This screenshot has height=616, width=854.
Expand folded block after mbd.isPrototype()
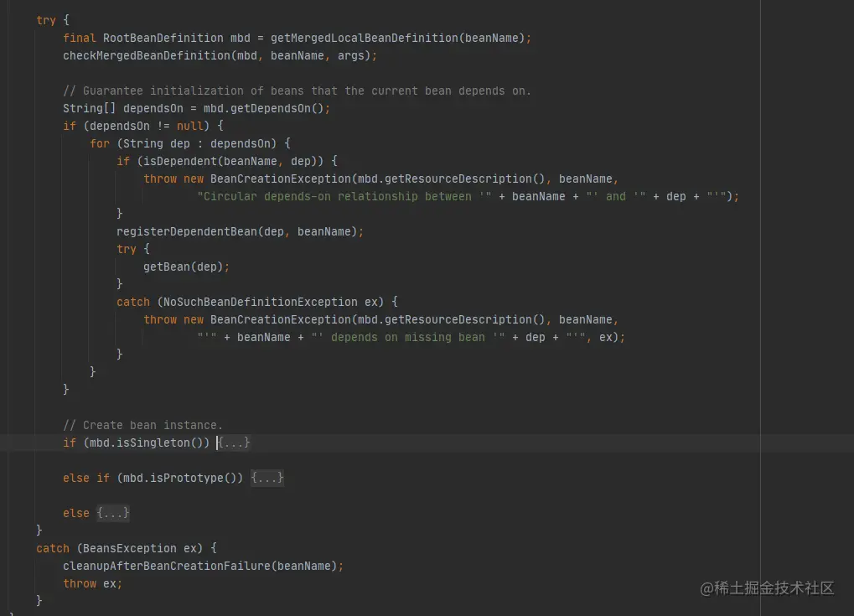click(x=267, y=478)
